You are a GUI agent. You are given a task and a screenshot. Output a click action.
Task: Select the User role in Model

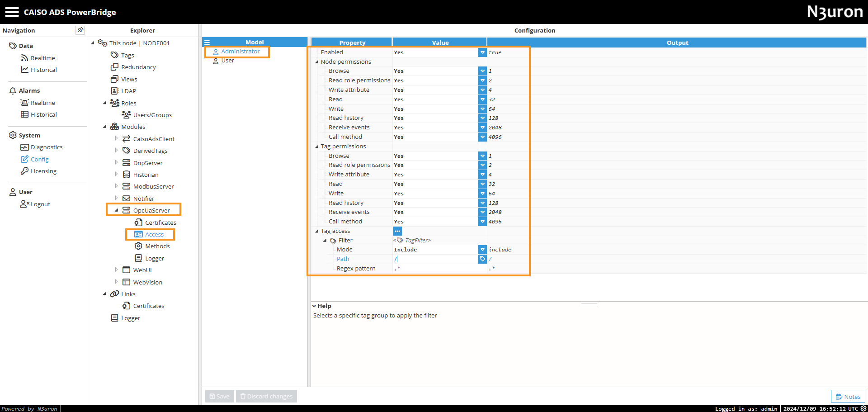click(x=223, y=61)
